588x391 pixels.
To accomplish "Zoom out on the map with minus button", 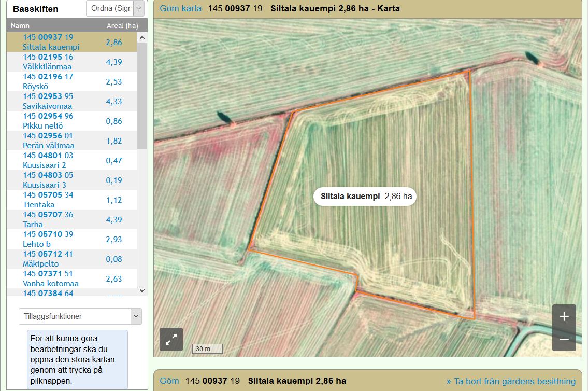I will click(x=564, y=340).
